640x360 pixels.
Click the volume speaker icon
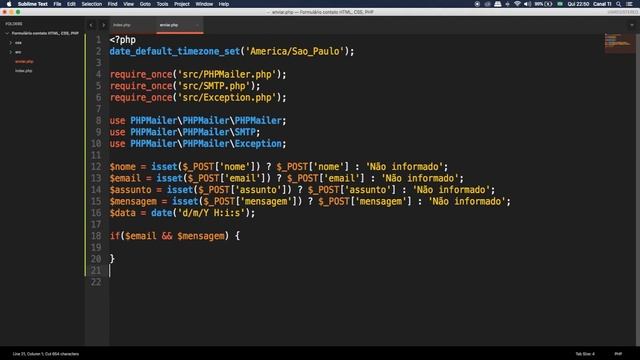[x=527, y=4]
